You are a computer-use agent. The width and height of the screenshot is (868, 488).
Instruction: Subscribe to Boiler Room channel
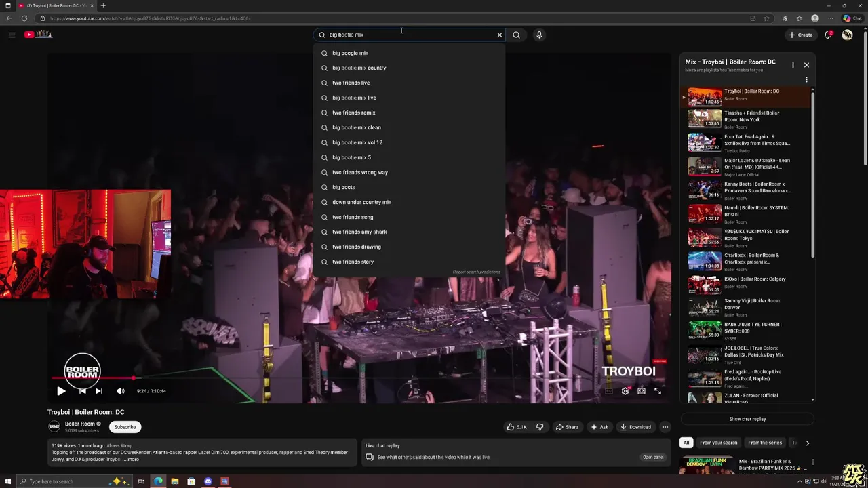coord(125,427)
